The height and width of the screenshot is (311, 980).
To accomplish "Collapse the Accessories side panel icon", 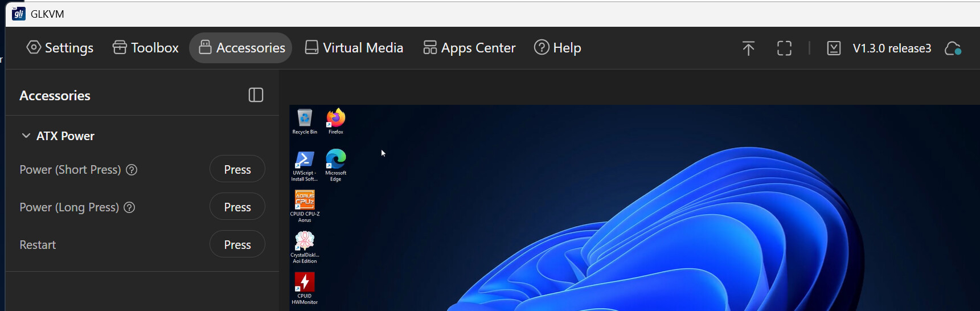I will pyautogui.click(x=256, y=95).
